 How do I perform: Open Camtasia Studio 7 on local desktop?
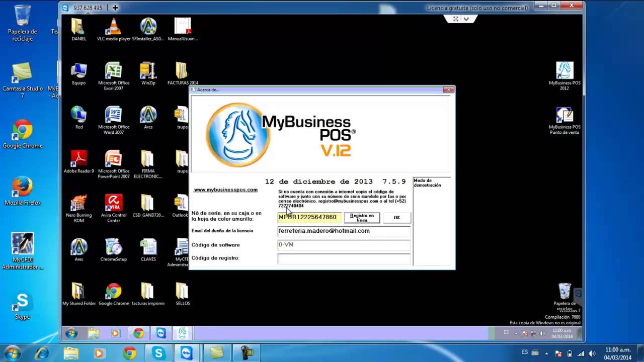click(23, 80)
